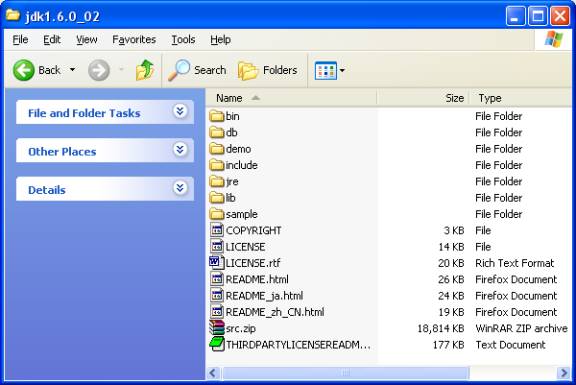Click the Windows flag logo
Viewport: 576px width, 385px height.
pos(554,39)
